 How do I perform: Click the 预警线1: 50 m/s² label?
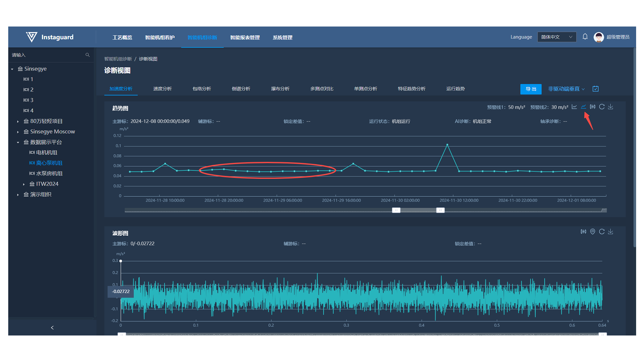(x=506, y=107)
